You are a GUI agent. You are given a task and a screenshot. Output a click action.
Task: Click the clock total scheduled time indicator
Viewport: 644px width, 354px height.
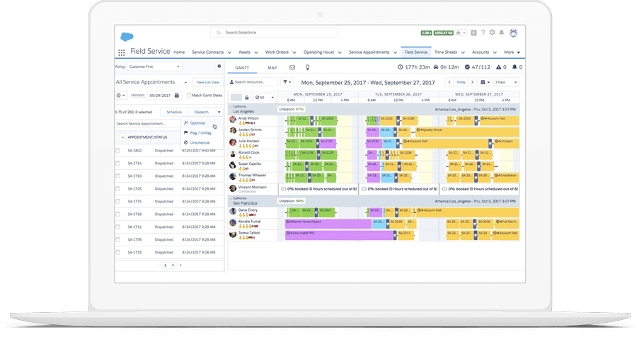click(x=413, y=67)
